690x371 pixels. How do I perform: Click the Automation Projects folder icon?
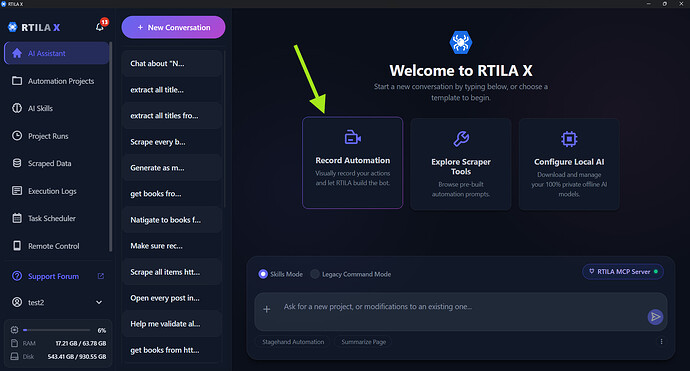tap(17, 81)
